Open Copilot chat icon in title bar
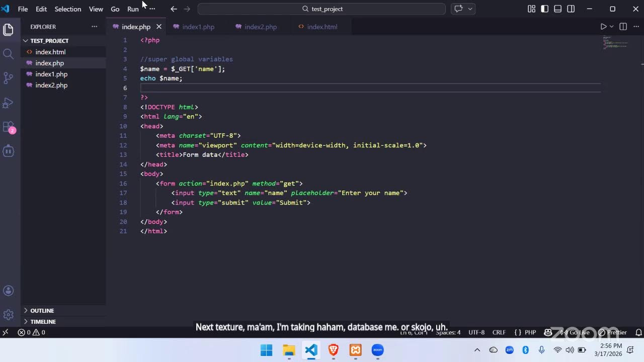Screen dimensions: 644x362 pyautogui.click(x=458, y=9)
